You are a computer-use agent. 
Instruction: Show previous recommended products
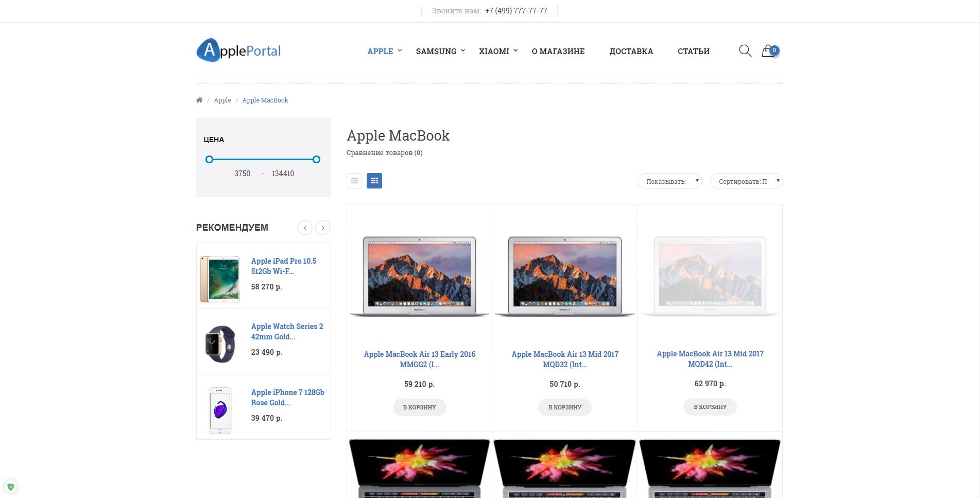coord(305,228)
